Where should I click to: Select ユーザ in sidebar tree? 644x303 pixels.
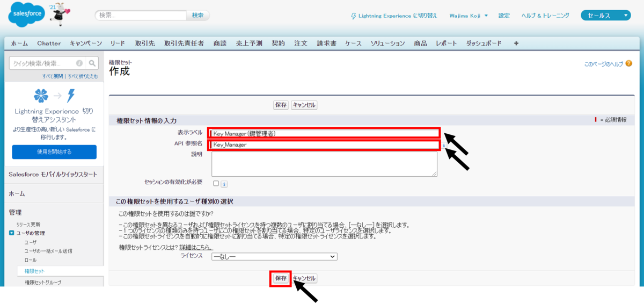click(x=31, y=242)
